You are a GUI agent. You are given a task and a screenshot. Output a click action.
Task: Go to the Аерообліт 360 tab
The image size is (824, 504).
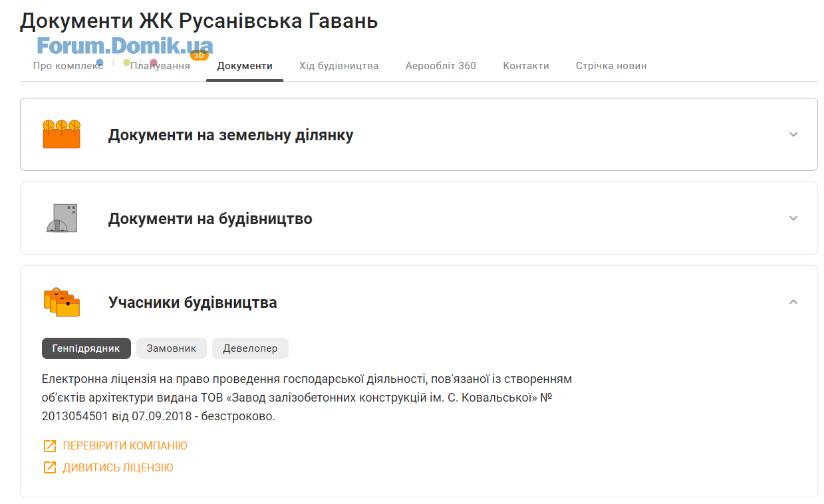[x=441, y=66]
